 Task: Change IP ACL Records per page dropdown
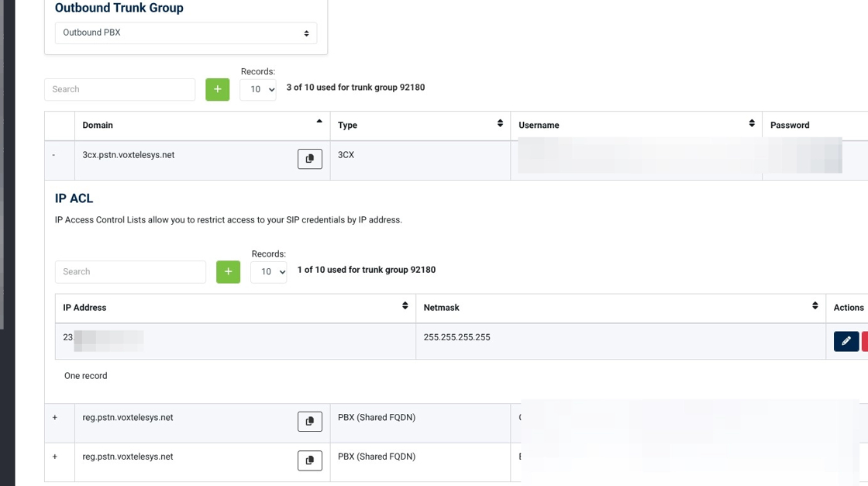tap(268, 272)
